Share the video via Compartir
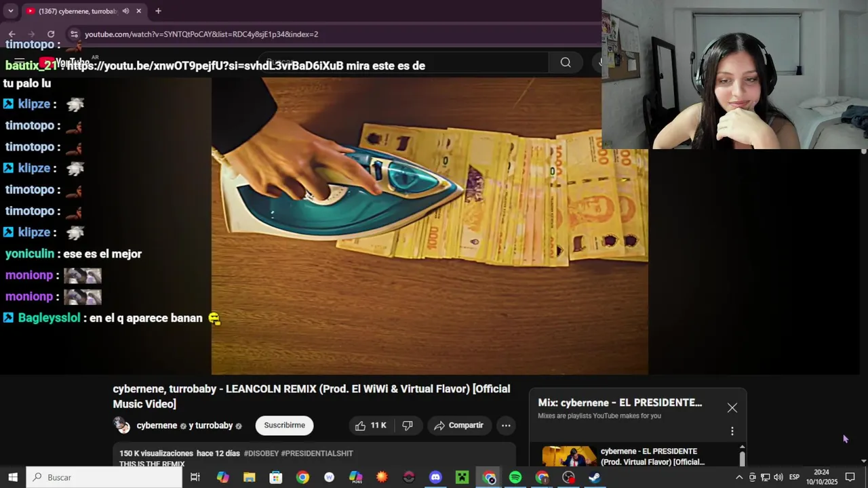The image size is (868, 488). coord(459,426)
